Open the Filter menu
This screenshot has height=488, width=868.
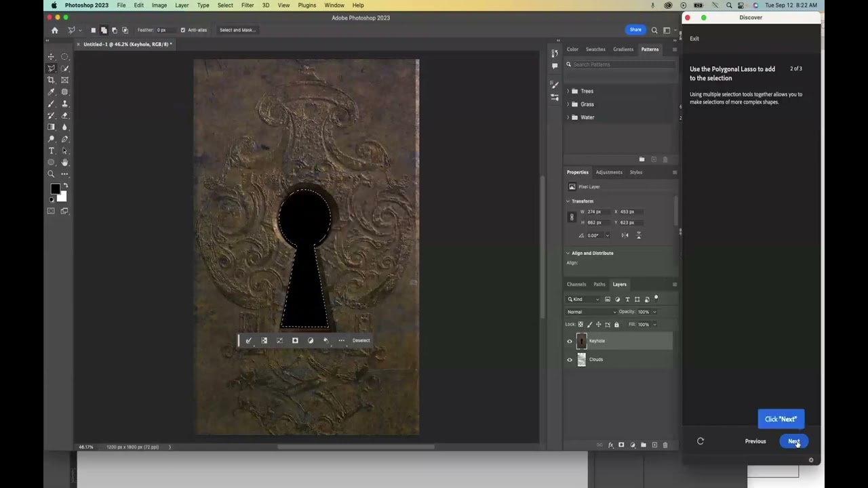(248, 5)
